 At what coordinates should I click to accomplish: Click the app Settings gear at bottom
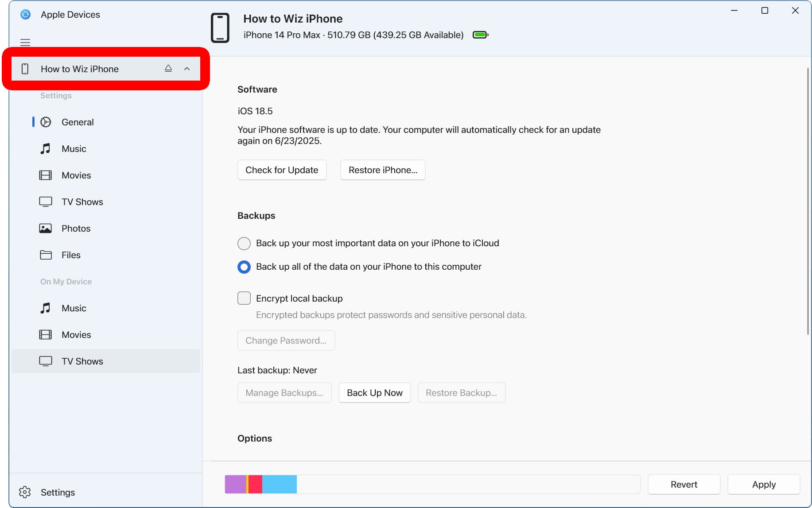coord(25,492)
